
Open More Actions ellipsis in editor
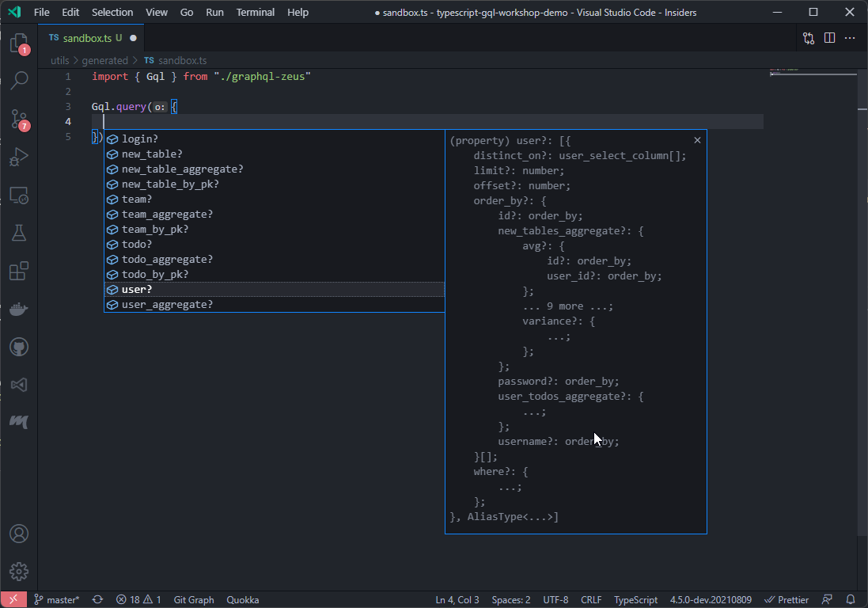tap(850, 38)
